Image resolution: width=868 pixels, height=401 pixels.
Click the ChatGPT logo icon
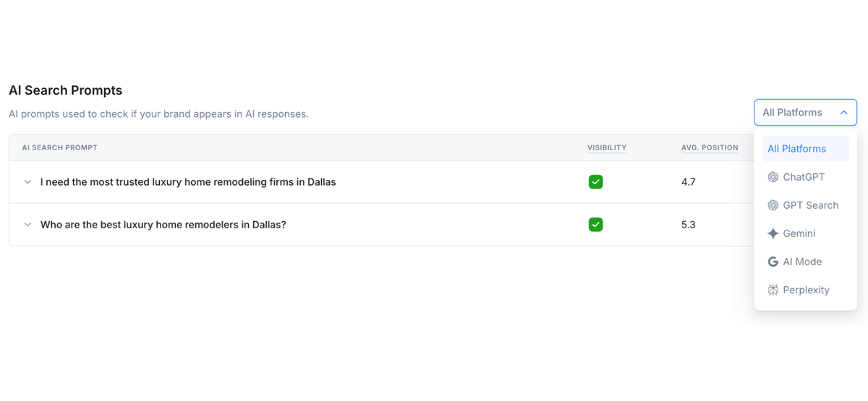point(773,177)
